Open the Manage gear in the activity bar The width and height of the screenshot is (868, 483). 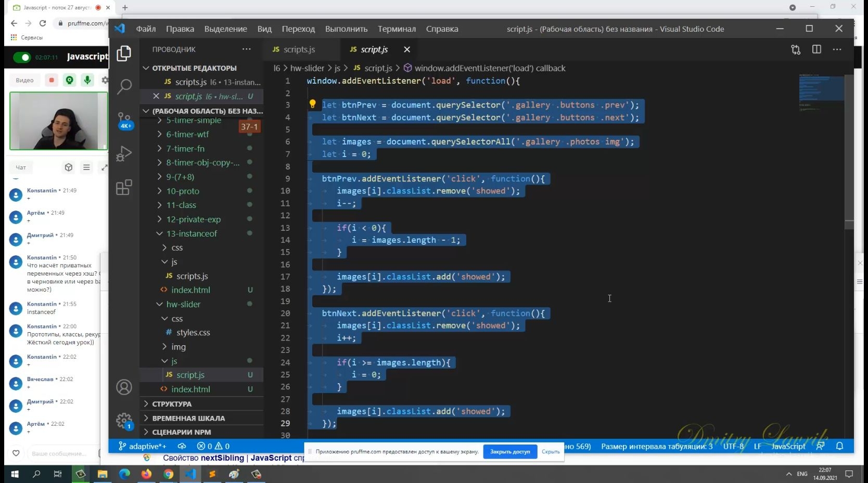[124, 421]
